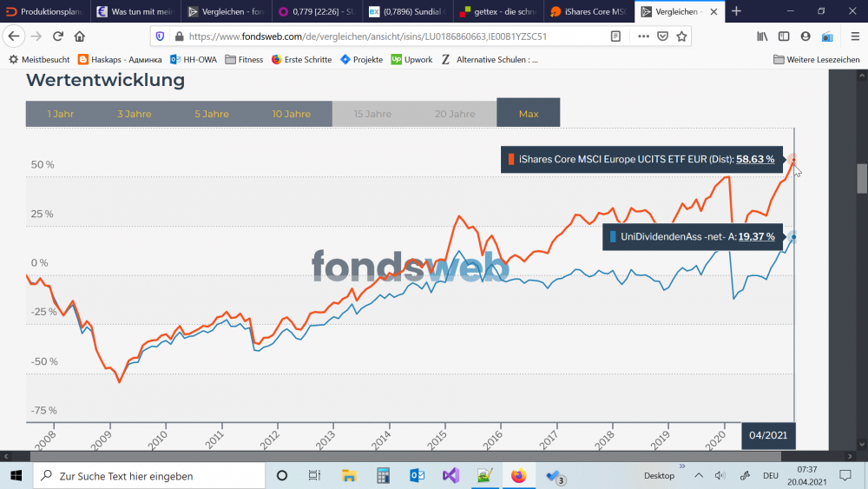This screenshot has width=868, height=489.
Task: Open tracking protection shield info
Action: pos(160,36)
